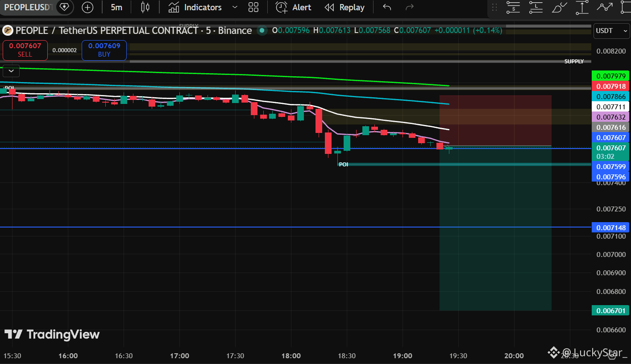Click the close value C0.007607
The image size is (631, 364).
(x=412, y=30)
